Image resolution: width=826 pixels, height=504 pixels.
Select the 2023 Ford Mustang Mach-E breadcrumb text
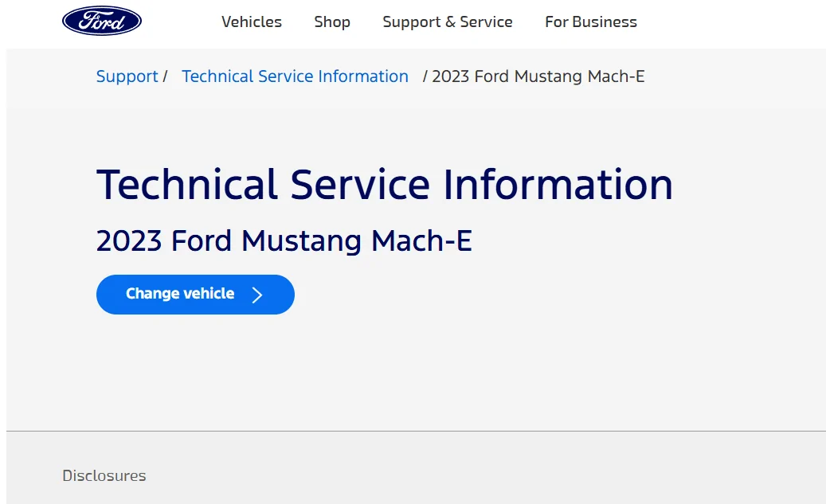(x=538, y=76)
